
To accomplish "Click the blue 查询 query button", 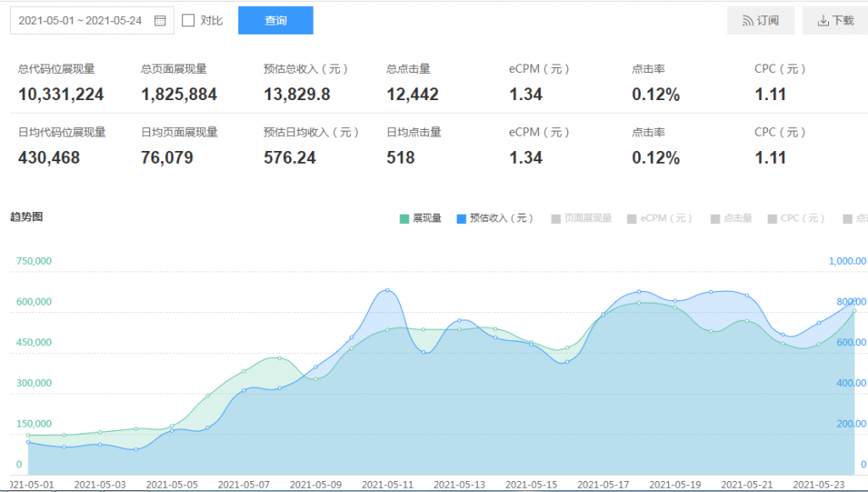I will pos(275,20).
